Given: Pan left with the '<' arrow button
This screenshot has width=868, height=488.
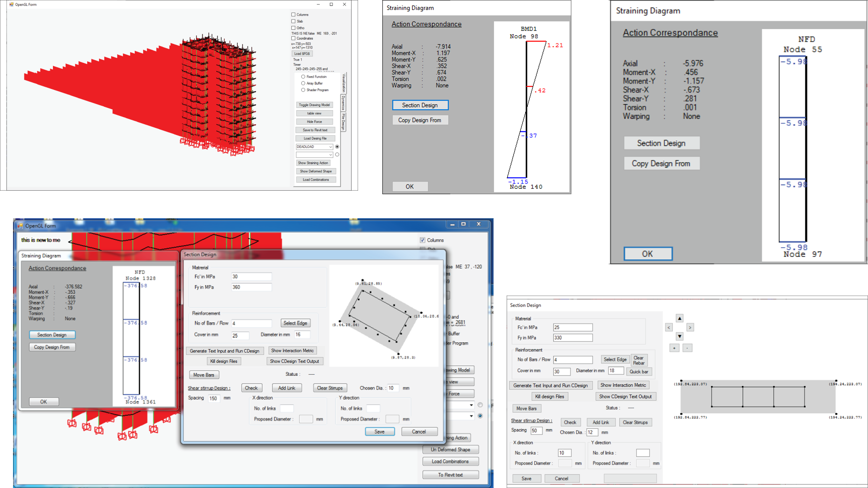Looking at the screenshot, I should 669,327.
